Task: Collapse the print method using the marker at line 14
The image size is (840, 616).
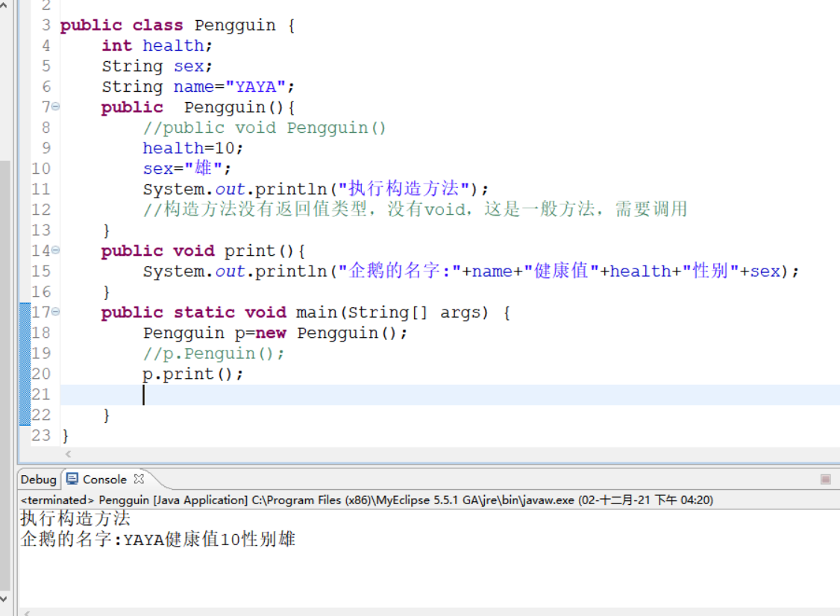Action: click(56, 251)
